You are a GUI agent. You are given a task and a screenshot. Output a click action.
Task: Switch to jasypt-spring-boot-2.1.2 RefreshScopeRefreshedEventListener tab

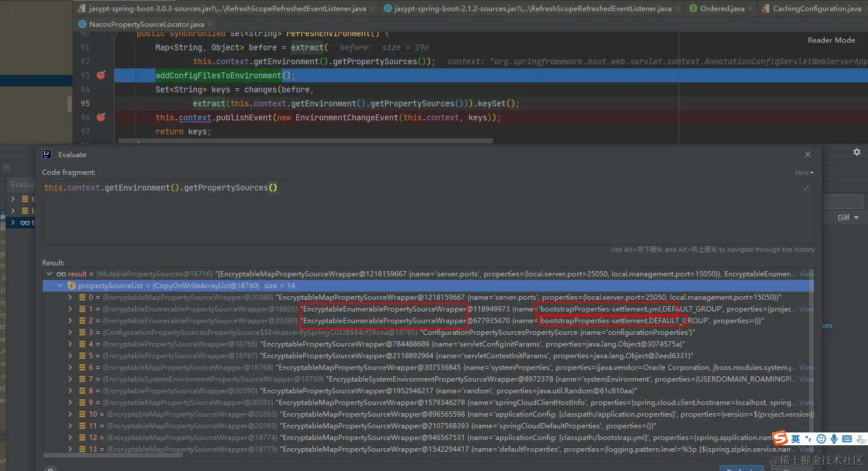[x=532, y=9]
